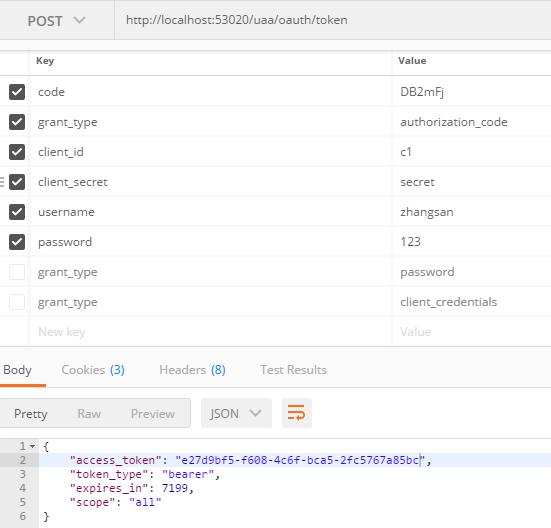Click the DB2mFj code value field
551x528 pixels.
472,92
